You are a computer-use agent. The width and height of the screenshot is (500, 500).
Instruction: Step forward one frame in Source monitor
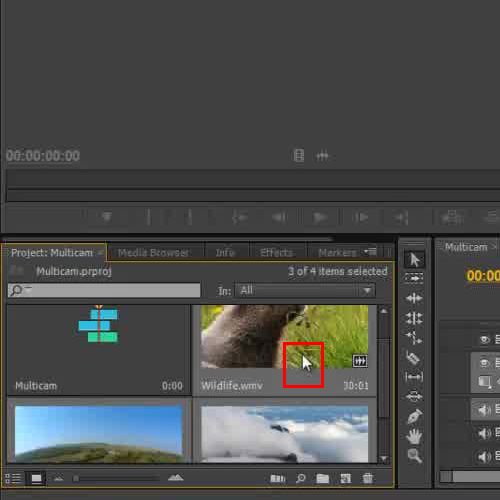click(361, 217)
